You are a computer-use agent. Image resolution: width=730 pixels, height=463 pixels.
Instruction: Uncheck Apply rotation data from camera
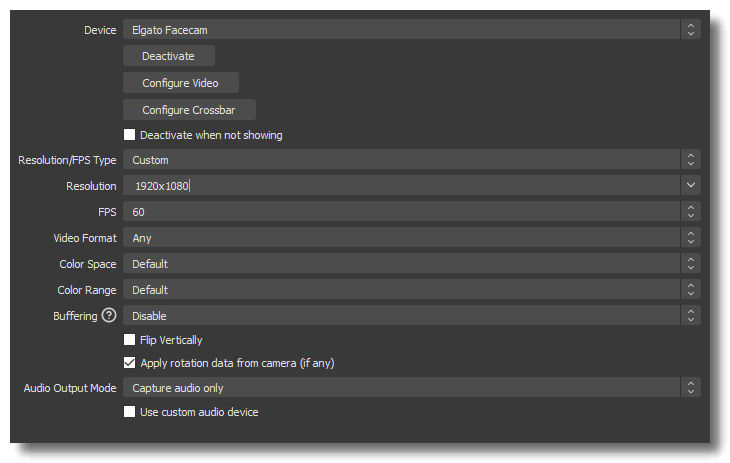pos(129,363)
